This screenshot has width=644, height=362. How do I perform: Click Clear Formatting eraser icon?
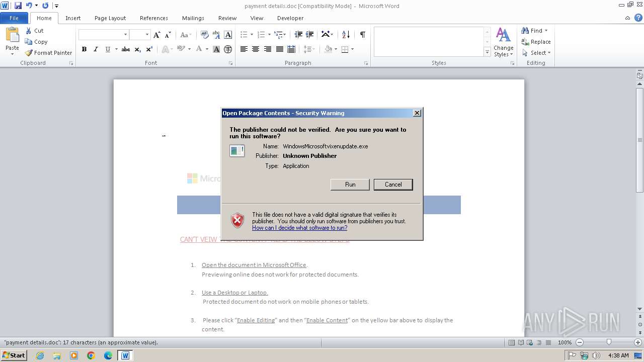click(x=204, y=35)
